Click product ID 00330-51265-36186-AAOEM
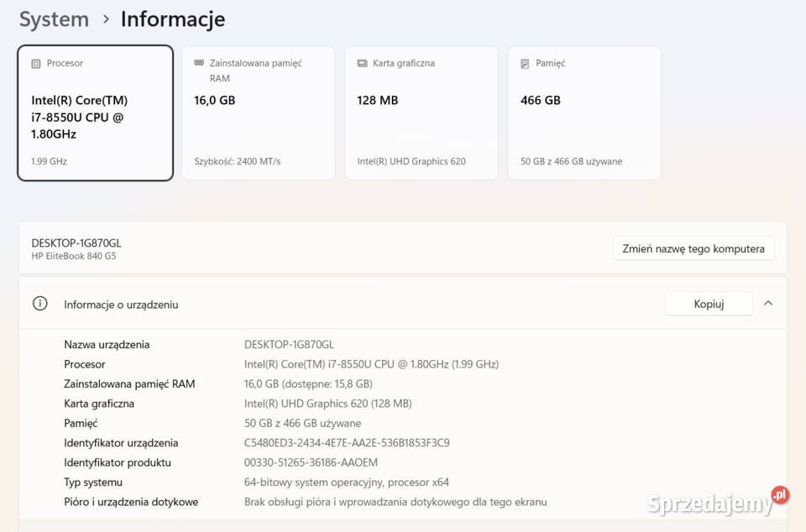 click(x=311, y=462)
